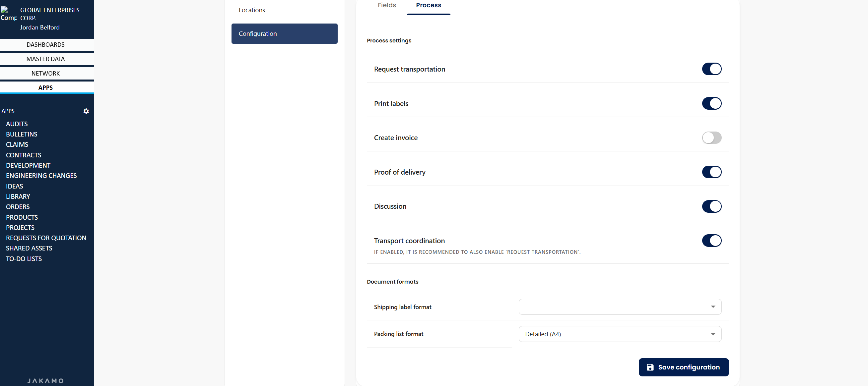This screenshot has height=386, width=868.
Task: Open the Orders app
Action: click(x=18, y=207)
